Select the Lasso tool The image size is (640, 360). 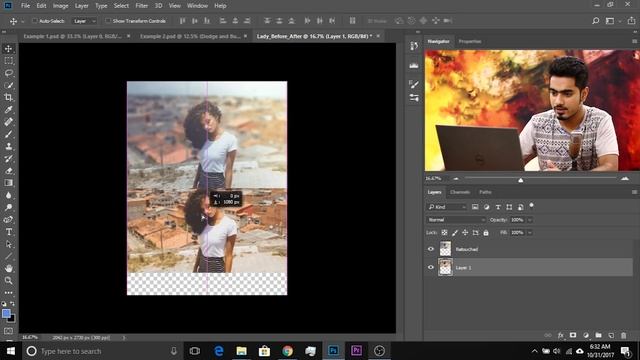tap(9, 73)
